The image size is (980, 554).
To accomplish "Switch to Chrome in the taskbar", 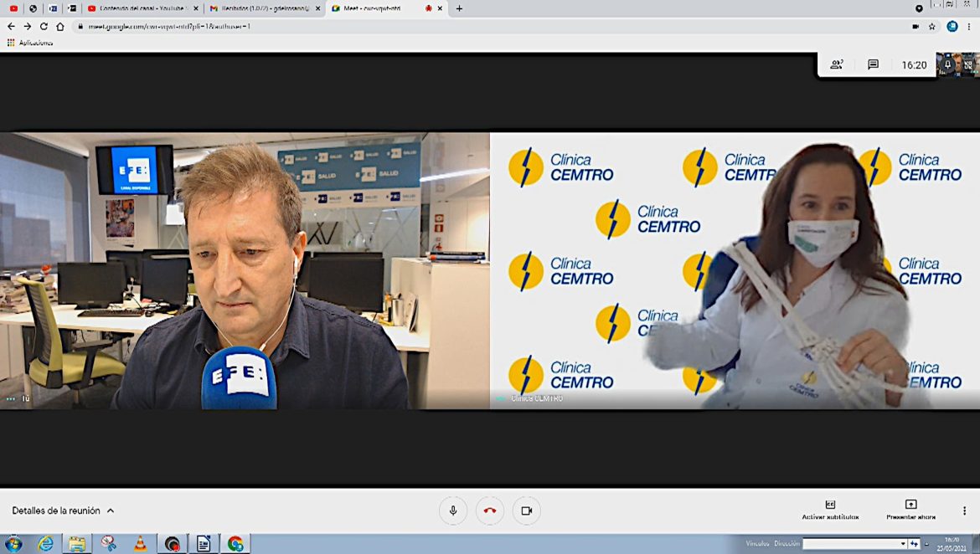I will click(x=235, y=544).
